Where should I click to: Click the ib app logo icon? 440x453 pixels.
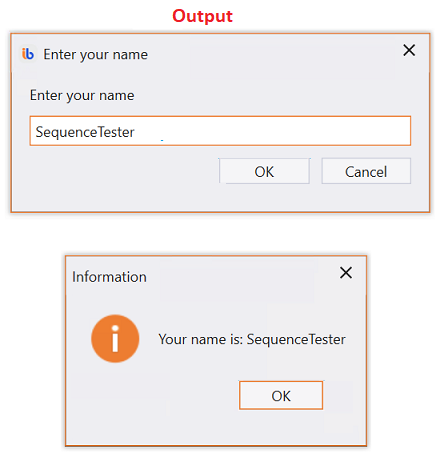coord(28,54)
